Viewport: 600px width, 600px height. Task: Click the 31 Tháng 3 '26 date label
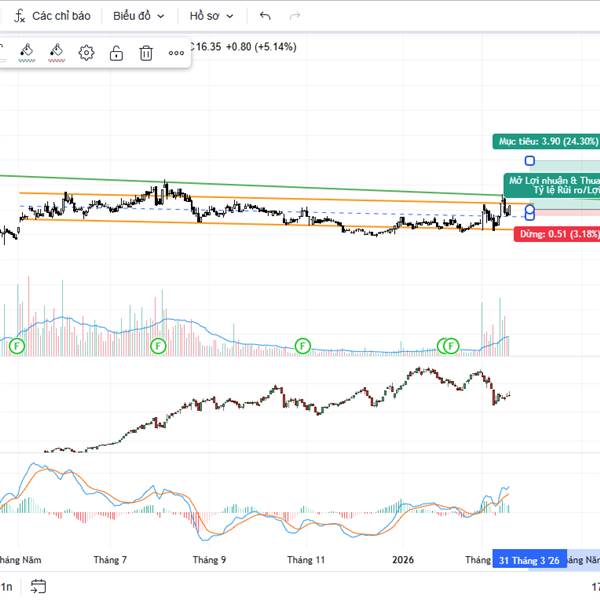coord(528,560)
